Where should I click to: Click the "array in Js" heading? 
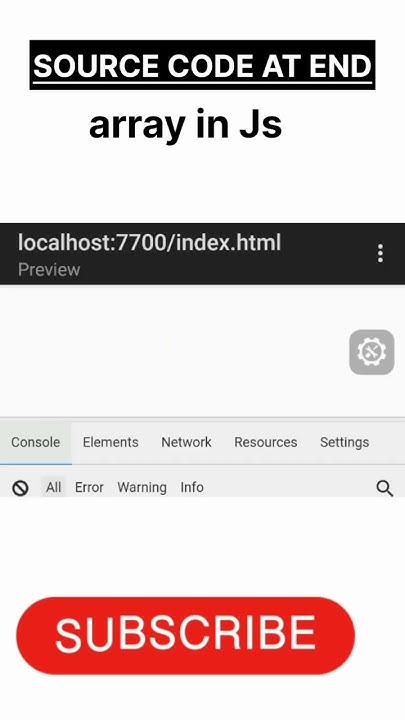tap(186, 124)
